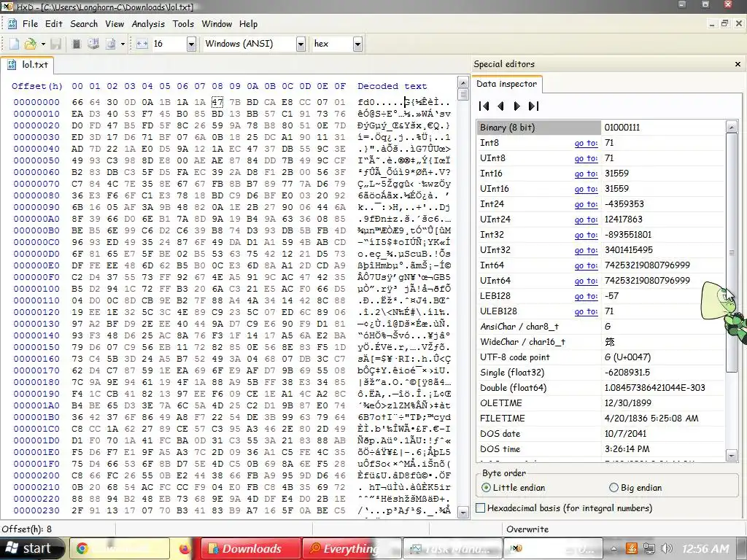Open main memory (RAM chip) icon
This screenshot has height=560, width=747.
tap(76, 44)
